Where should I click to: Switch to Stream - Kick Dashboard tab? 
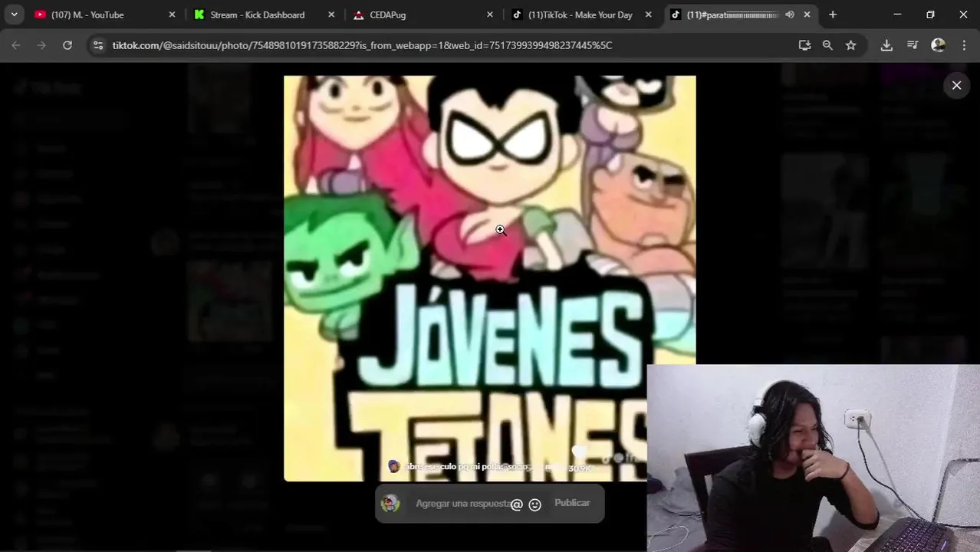[263, 15]
